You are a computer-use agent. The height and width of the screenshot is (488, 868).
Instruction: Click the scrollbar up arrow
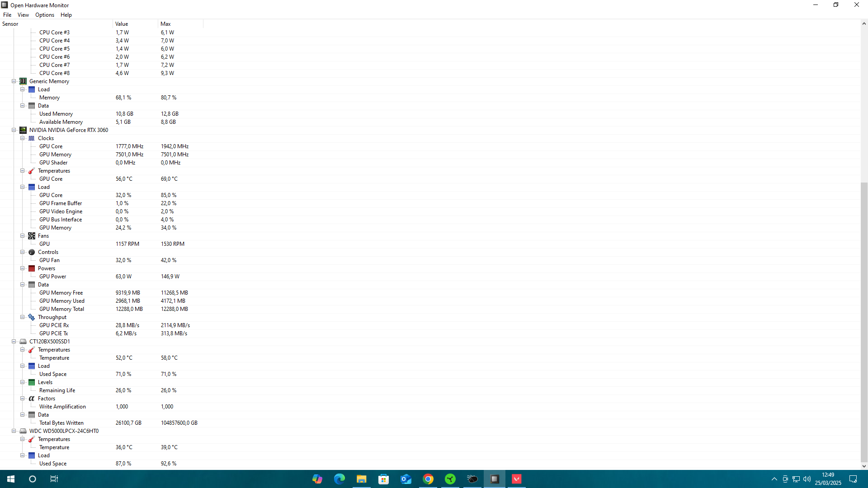pyautogui.click(x=864, y=23)
